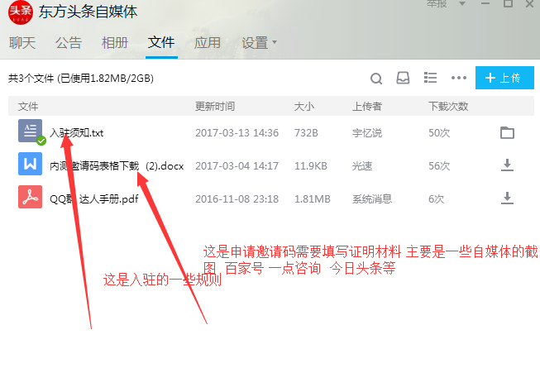This screenshot has width=540, height=392.
Task: Click the size value 732B
Action: [306, 132]
